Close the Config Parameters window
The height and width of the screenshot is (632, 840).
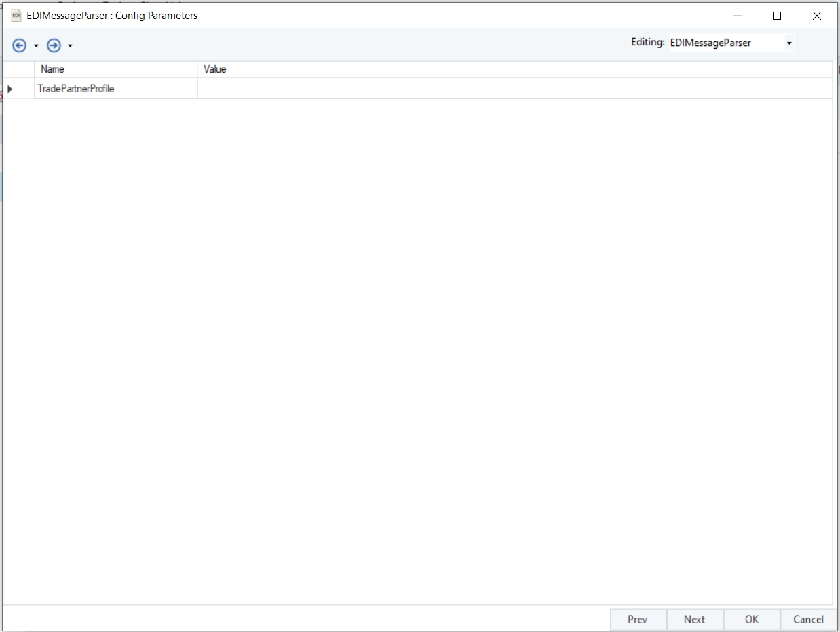click(x=817, y=16)
